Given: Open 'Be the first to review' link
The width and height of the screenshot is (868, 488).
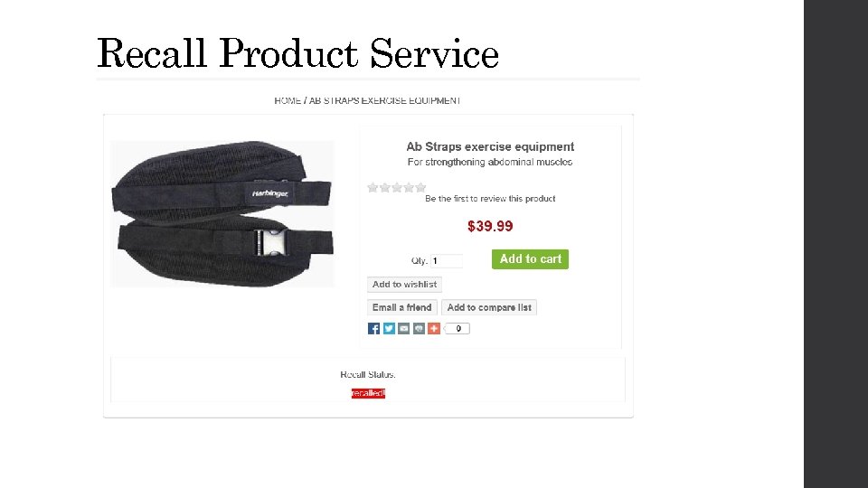Looking at the screenshot, I should (x=490, y=199).
